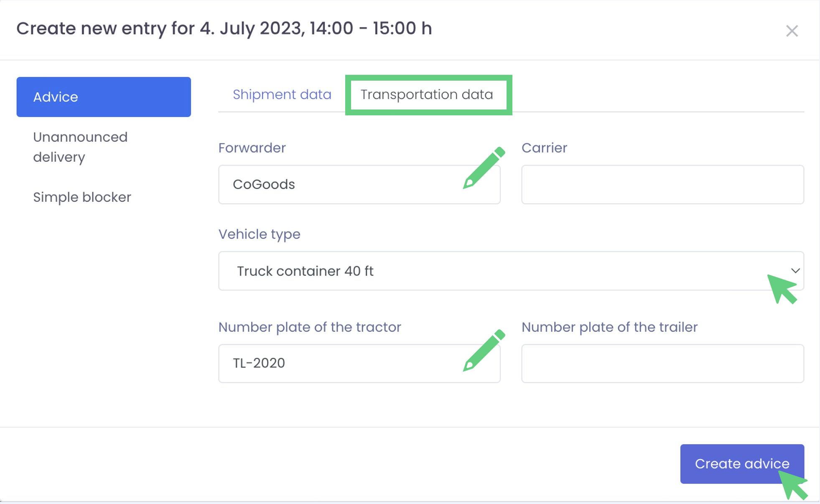Click the pencil icon on Forwarder field

[484, 168]
